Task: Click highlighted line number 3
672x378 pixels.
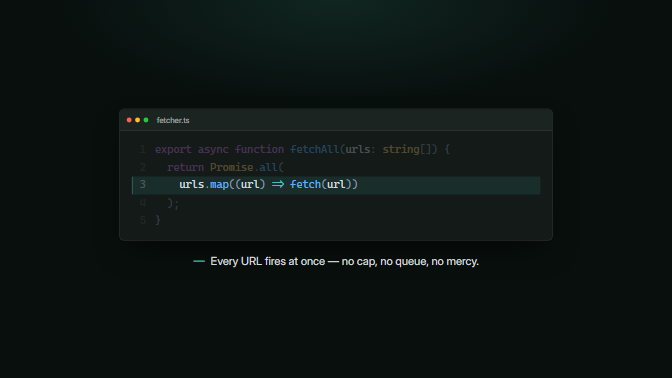Action: pos(143,185)
